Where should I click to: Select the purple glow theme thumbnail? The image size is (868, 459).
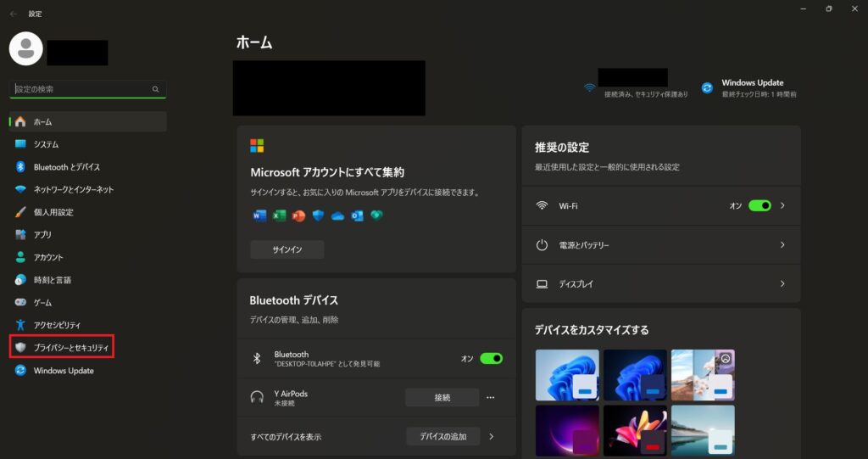click(x=567, y=431)
